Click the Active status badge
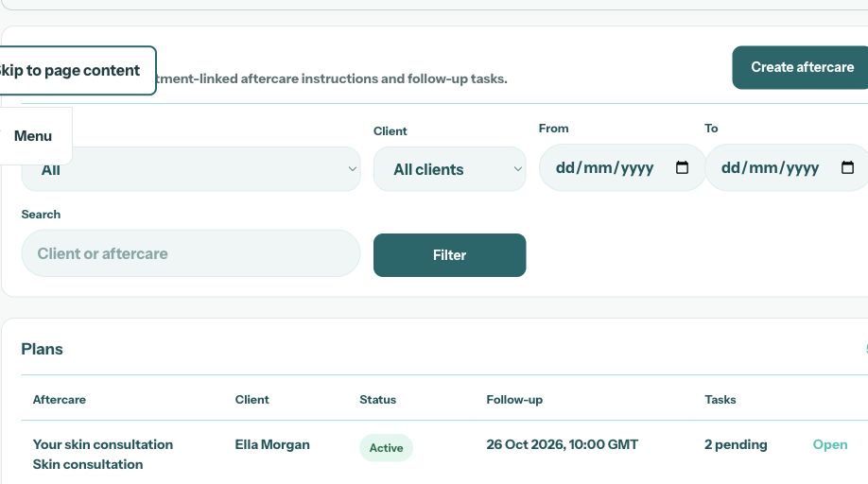The width and height of the screenshot is (868, 484). tap(387, 447)
